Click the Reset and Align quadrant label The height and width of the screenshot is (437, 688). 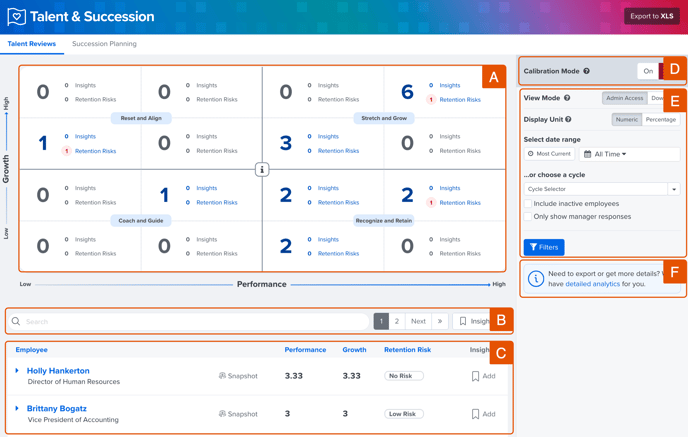coord(141,118)
